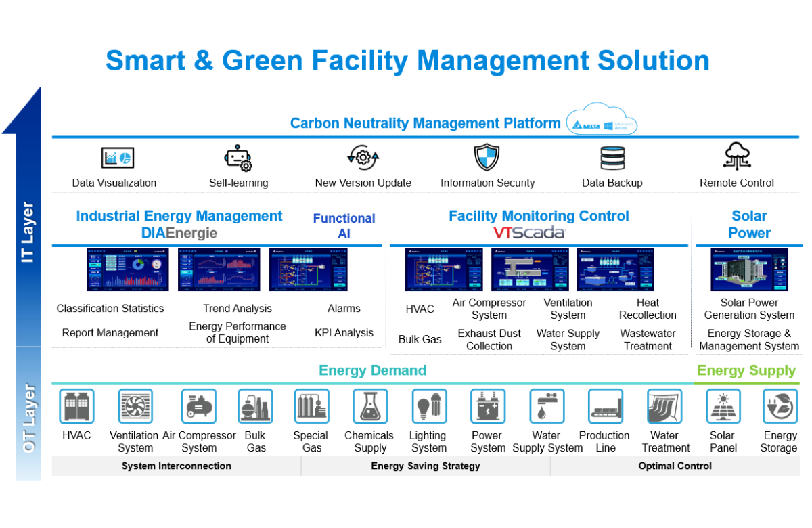Select the System Interconnection section

point(176,466)
